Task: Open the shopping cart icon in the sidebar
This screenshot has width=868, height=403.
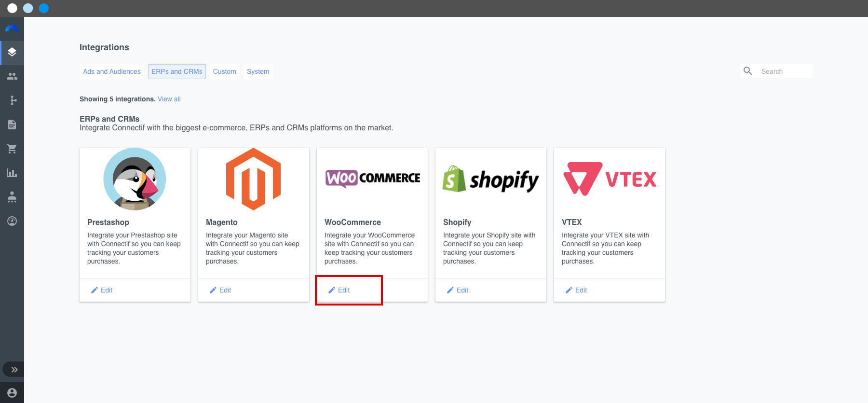Action: point(12,149)
